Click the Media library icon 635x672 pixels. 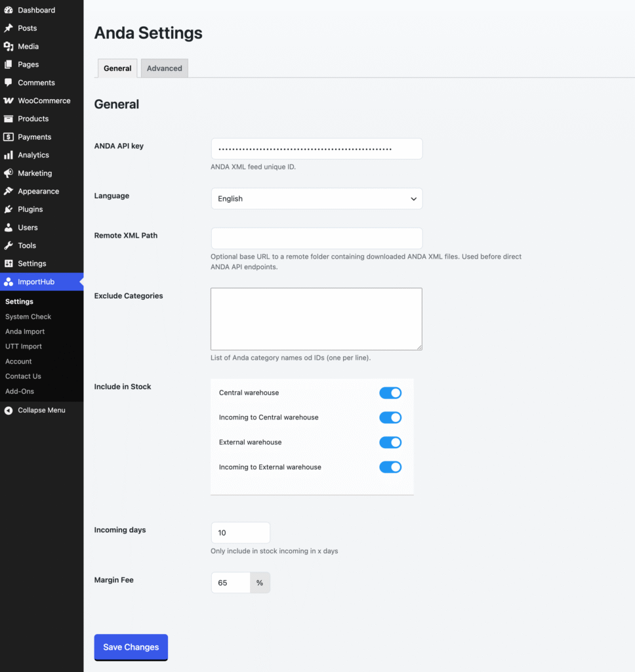click(8, 47)
